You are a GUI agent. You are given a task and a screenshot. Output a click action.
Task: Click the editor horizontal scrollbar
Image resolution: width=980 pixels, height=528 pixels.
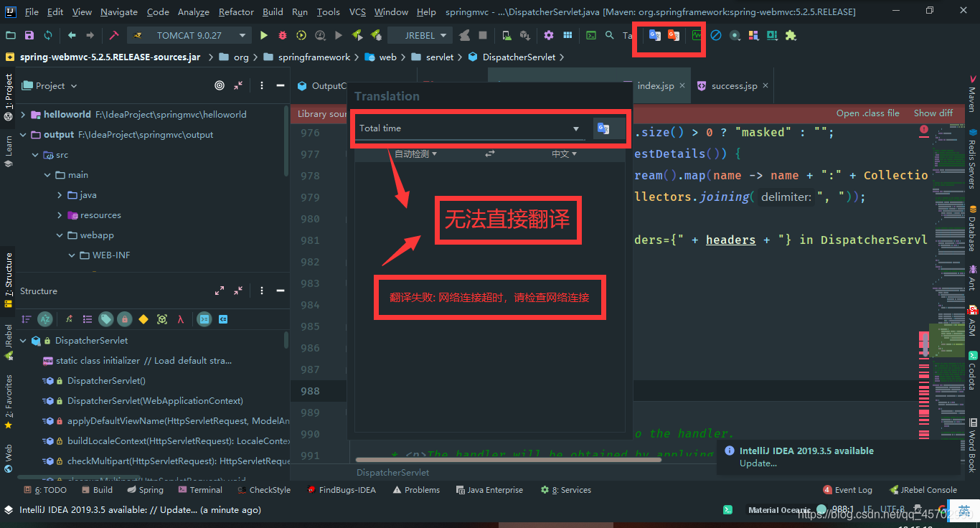click(508, 460)
